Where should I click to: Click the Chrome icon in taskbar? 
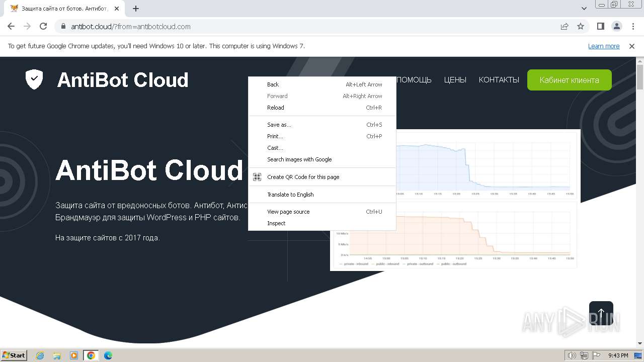(x=91, y=355)
